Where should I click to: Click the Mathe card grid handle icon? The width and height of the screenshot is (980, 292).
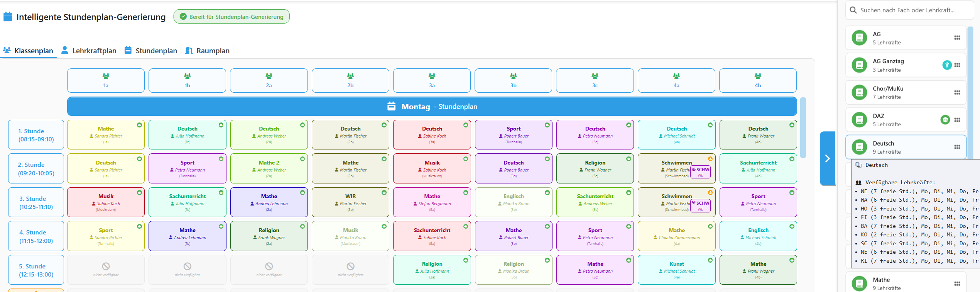point(957,284)
